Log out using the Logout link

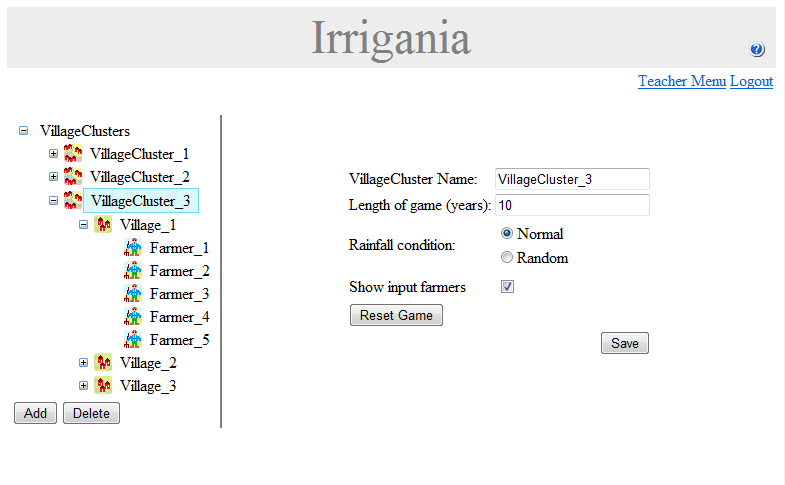point(751,81)
